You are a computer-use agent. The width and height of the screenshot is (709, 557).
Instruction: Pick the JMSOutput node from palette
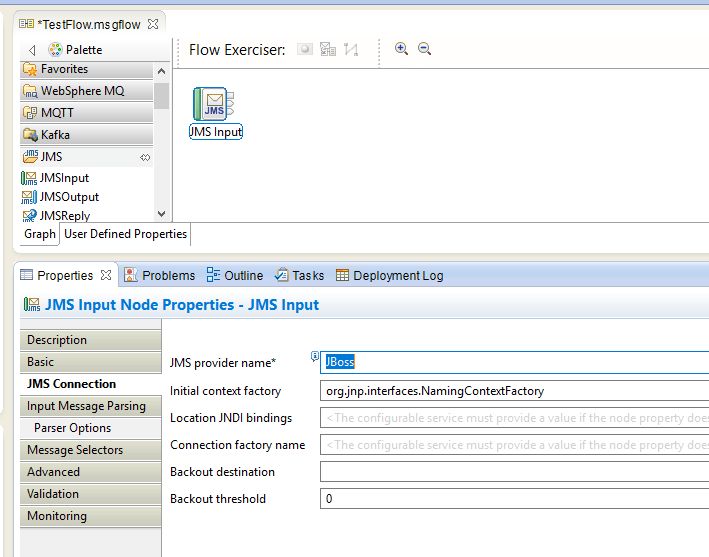click(x=60, y=197)
